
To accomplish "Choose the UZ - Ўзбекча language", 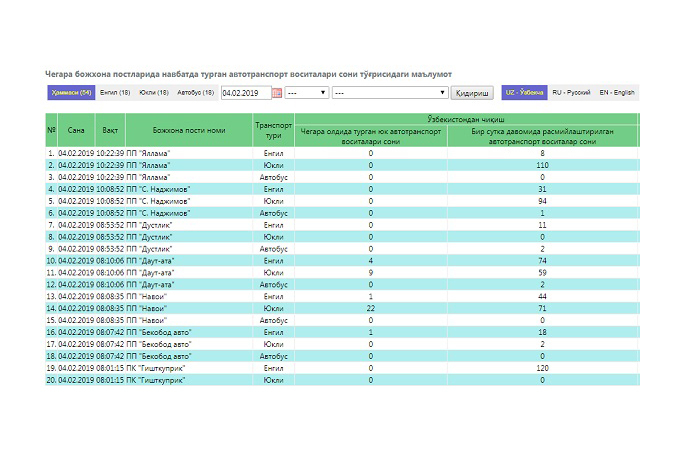I will 524,92.
